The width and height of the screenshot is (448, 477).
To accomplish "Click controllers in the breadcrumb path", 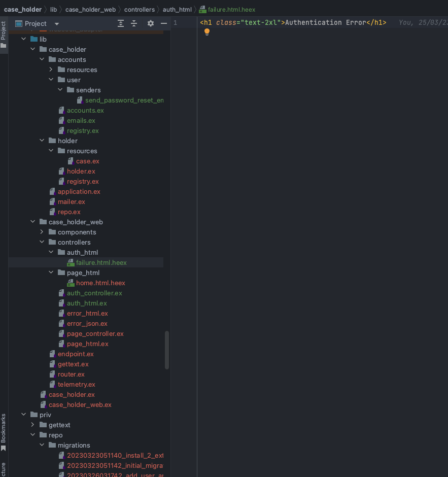I will click(139, 10).
